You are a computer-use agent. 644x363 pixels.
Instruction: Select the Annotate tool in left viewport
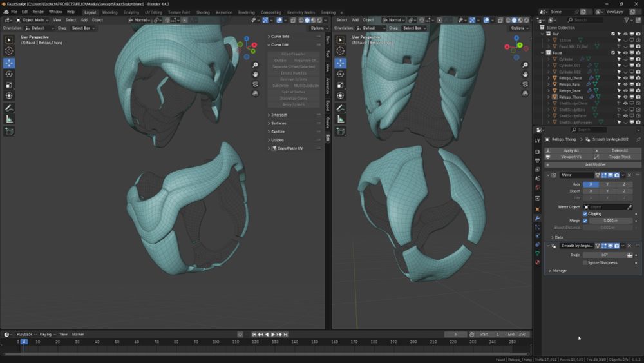(x=9, y=108)
